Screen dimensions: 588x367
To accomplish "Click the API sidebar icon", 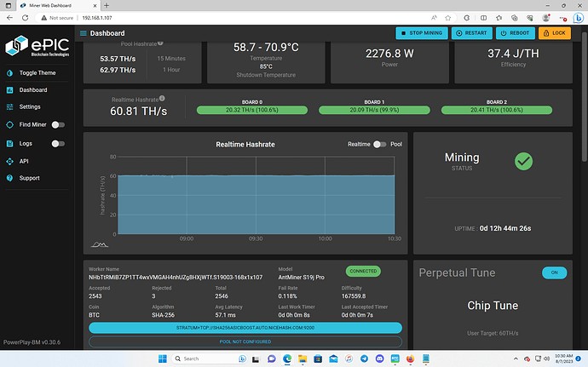I will 9,161.
